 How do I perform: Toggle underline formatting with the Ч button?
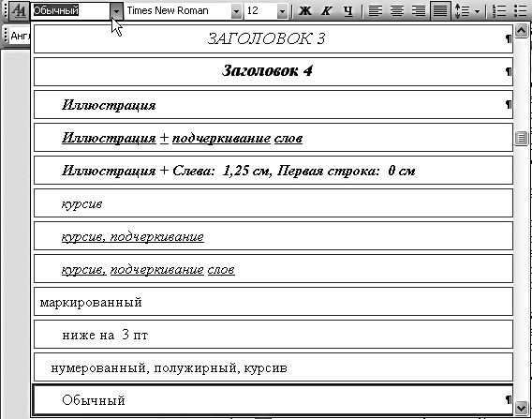pos(347,11)
